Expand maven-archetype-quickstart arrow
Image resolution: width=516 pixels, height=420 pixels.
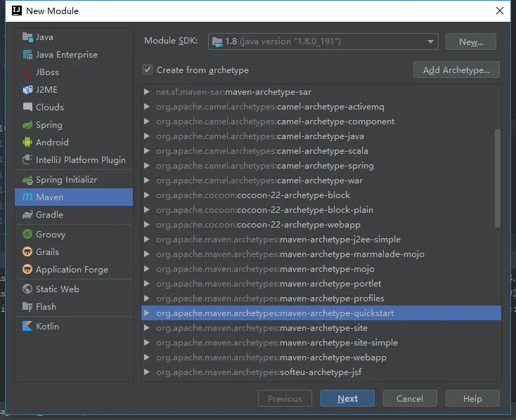[147, 313]
